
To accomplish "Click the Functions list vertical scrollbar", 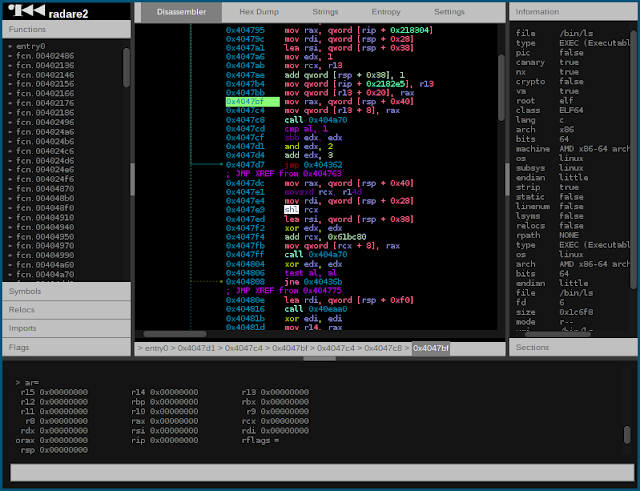I will 126,68.
